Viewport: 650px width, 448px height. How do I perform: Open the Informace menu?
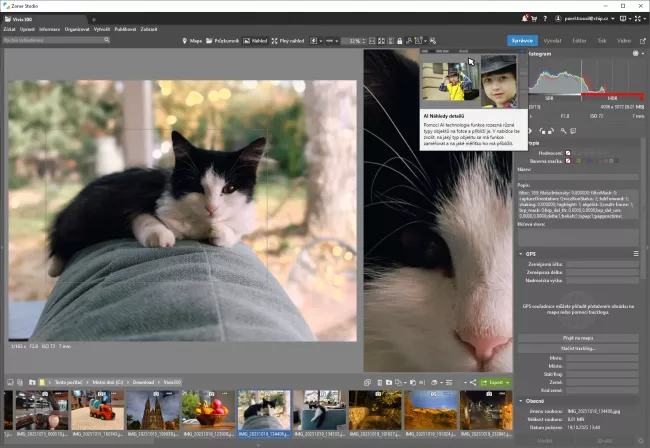pyautogui.click(x=49, y=30)
